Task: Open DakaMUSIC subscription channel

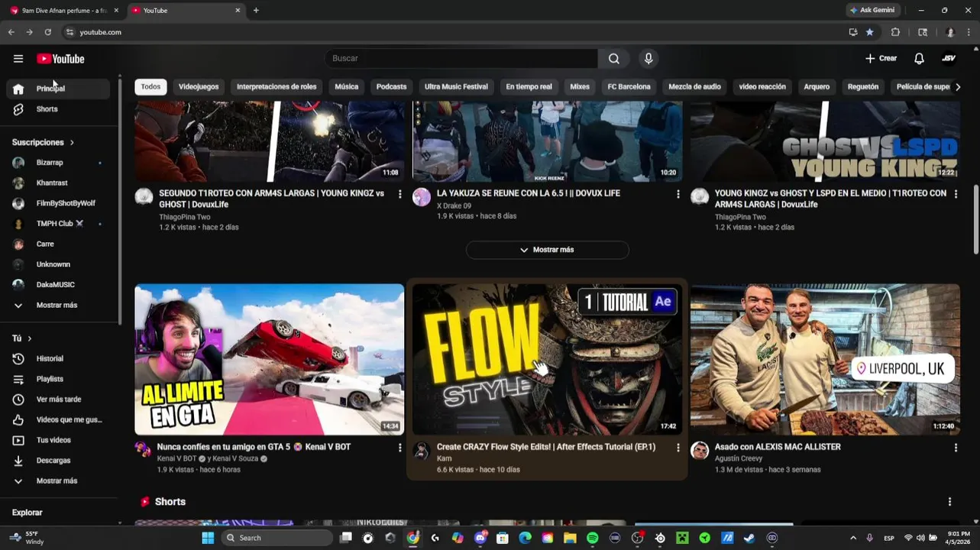Action: 58,285
